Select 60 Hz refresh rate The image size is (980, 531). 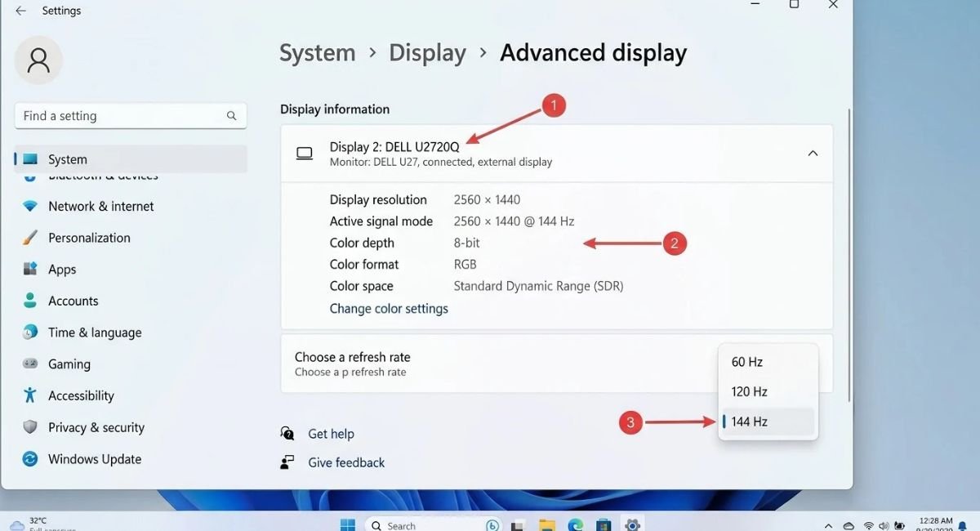pos(768,362)
